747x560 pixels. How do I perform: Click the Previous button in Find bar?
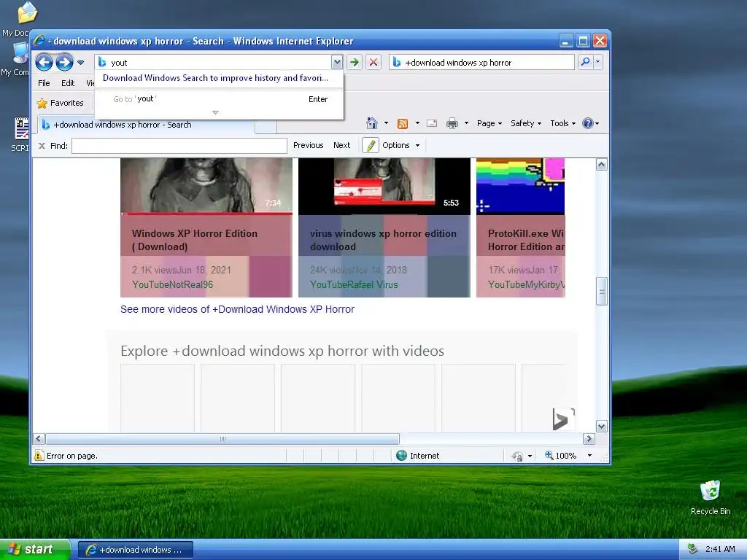[309, 145]
